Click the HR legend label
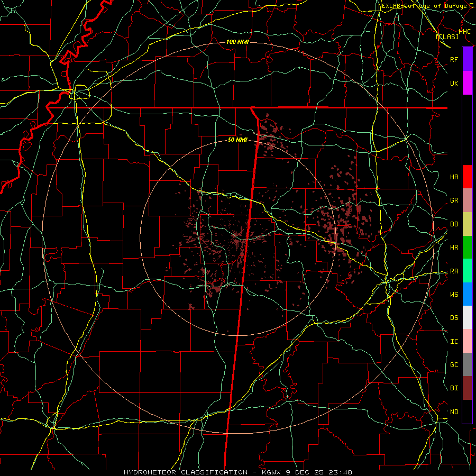 click(x=454, y=248)
